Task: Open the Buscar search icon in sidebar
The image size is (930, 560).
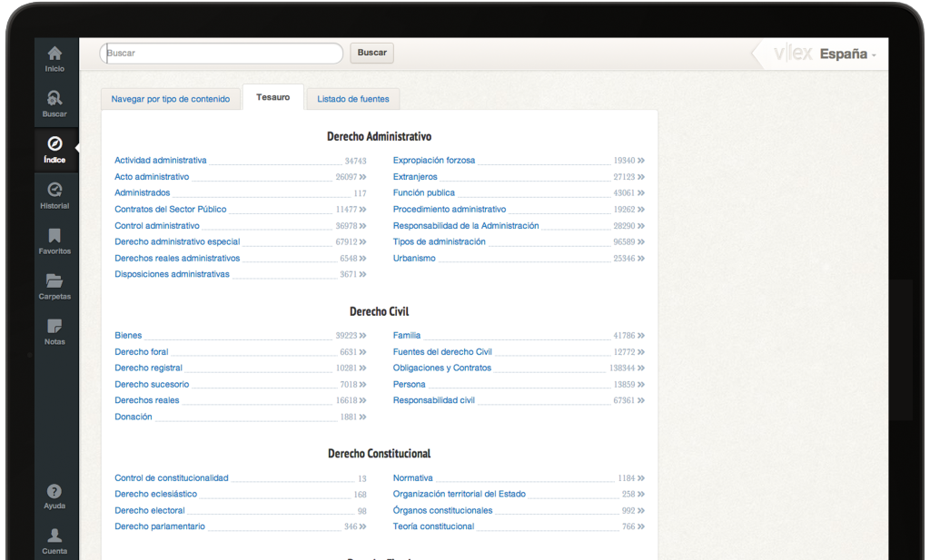Action: tap(54, 98)
